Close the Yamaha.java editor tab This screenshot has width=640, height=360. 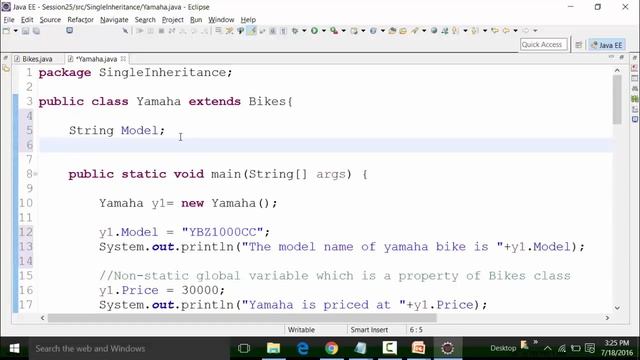(x=123, y=59)
